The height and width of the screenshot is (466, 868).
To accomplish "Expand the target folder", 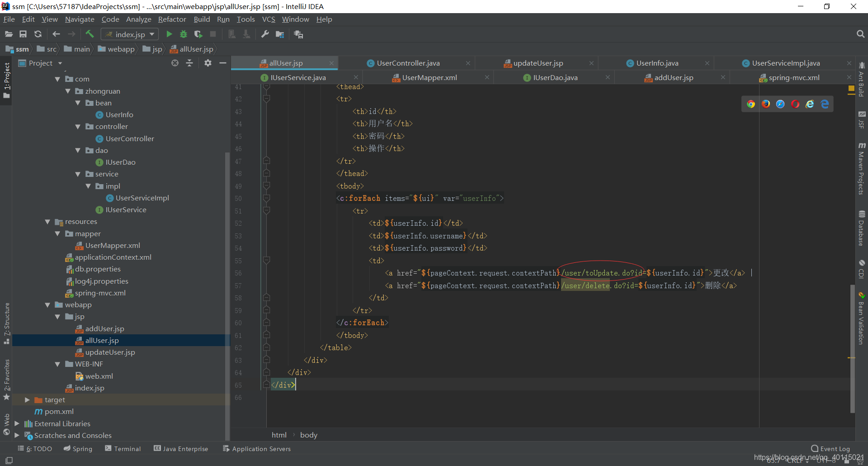I will coord(27,400).
